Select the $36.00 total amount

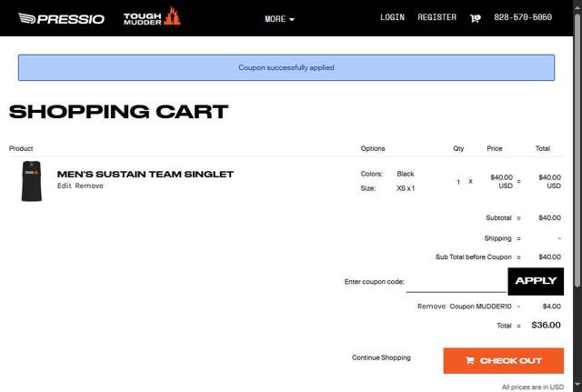pyautogui.click(x=546, y=326)
